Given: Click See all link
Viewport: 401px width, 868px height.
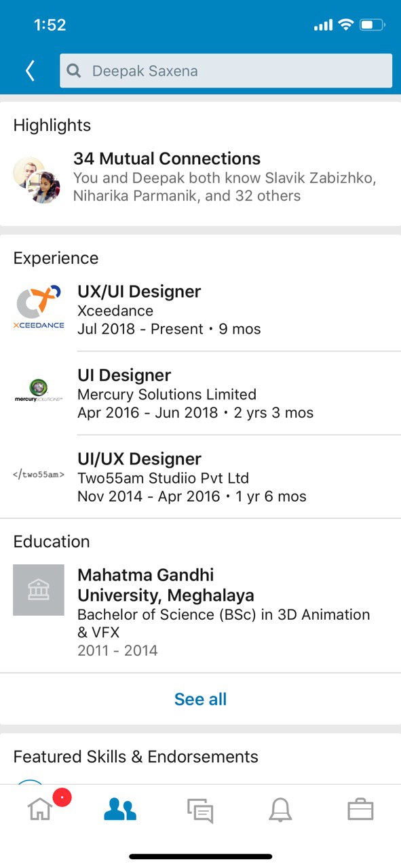Looking at the screenshot, I should pos(200,699).
